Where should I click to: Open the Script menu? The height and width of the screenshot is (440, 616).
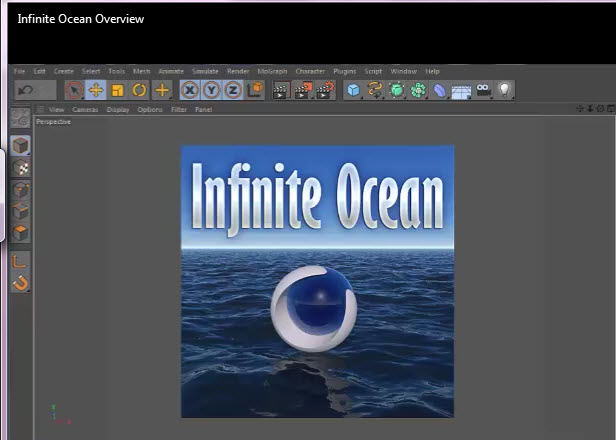point(373,71)
